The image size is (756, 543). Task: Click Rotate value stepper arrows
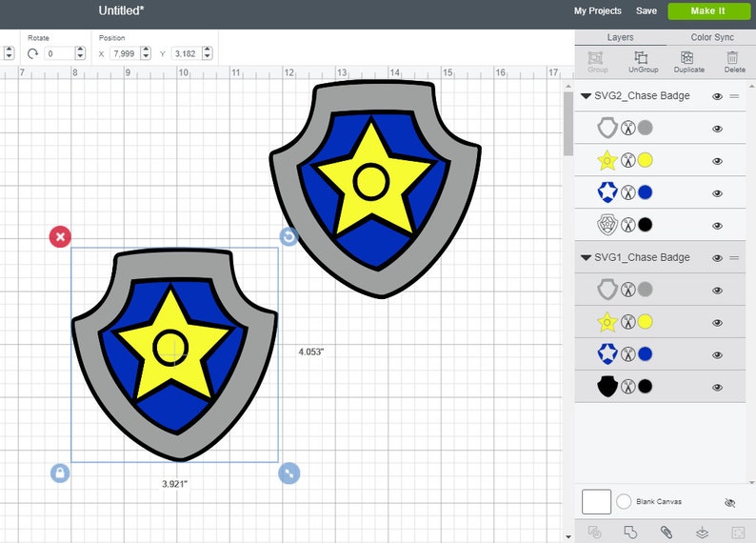click(81, 53)
